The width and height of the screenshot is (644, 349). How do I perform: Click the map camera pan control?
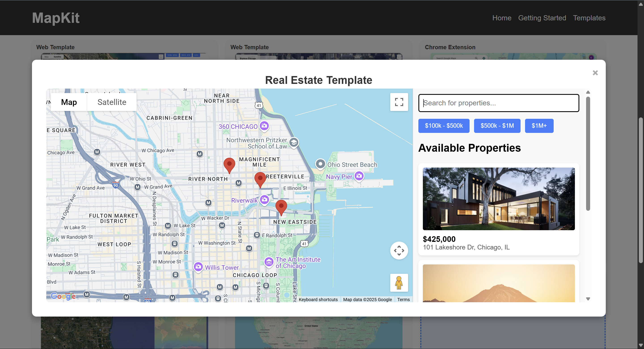(399, 250)
